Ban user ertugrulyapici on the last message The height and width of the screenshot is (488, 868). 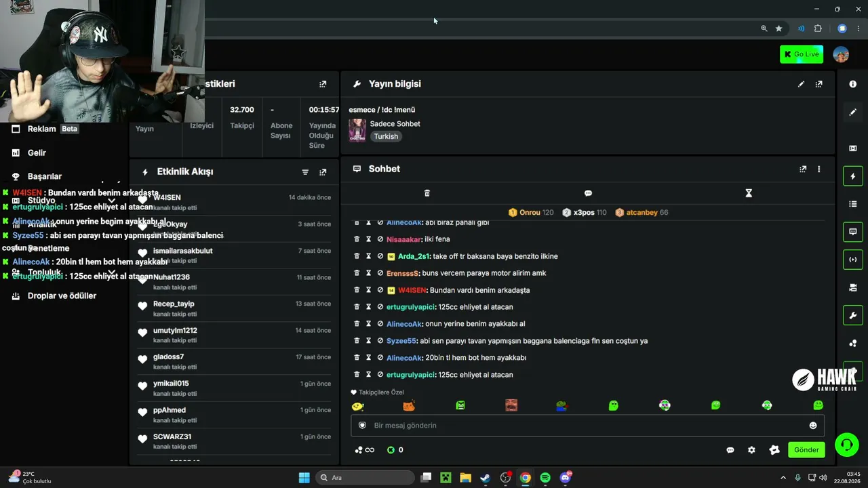pos(380,375)
